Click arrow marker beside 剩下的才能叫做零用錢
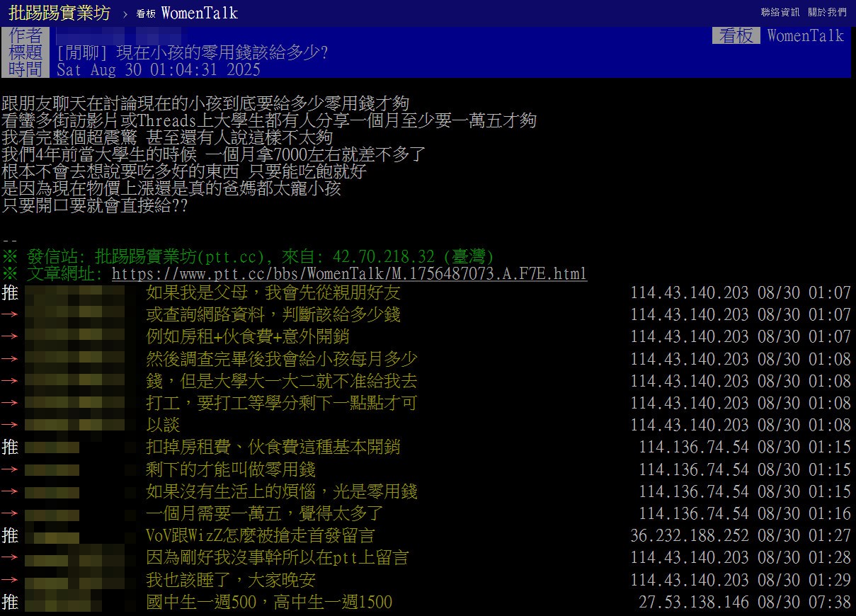This screenshot has width=856, height=616. [10, 469]
